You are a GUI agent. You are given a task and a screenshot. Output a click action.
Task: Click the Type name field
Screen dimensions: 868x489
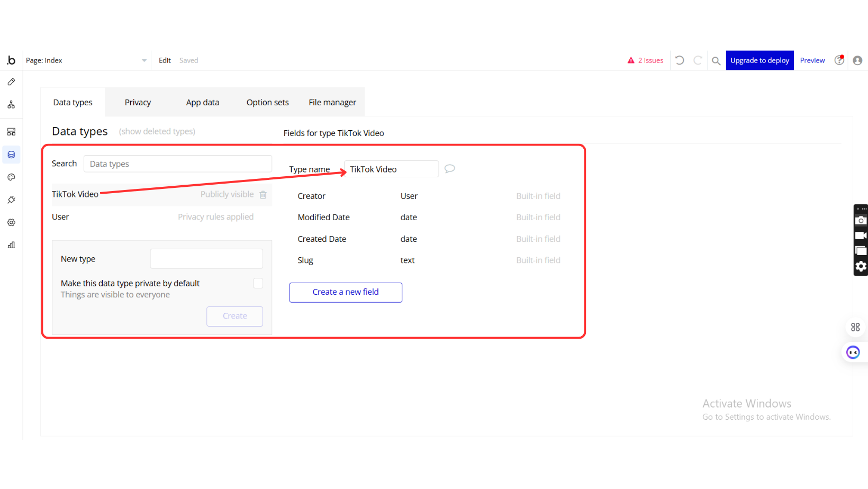[391, 169]
